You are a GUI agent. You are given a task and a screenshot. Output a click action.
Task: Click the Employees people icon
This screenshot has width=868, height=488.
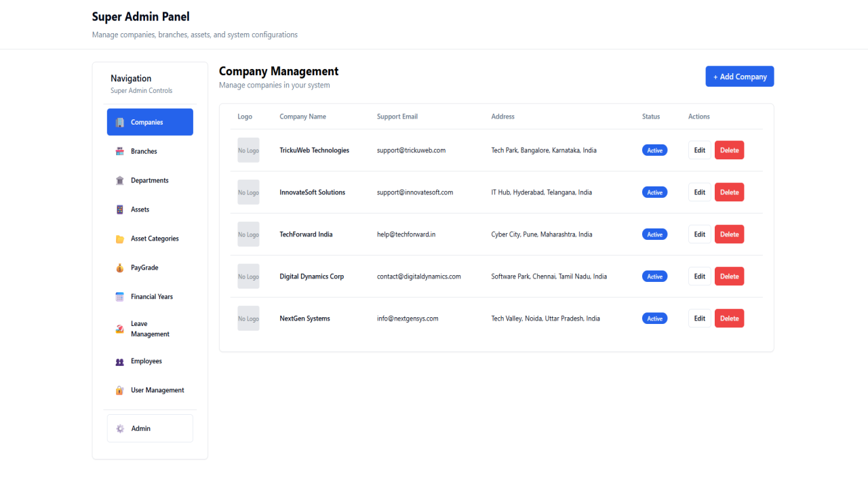coord(120,362)
